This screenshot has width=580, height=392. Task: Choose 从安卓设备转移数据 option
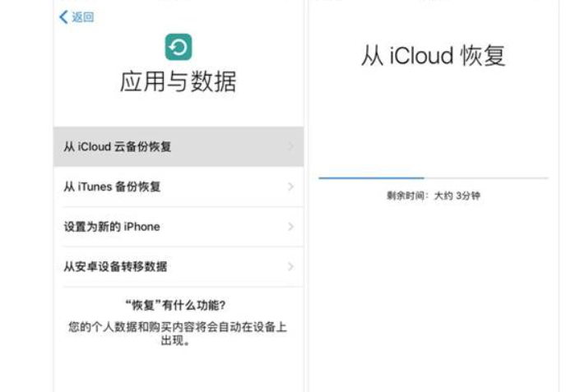coord(179,266)
